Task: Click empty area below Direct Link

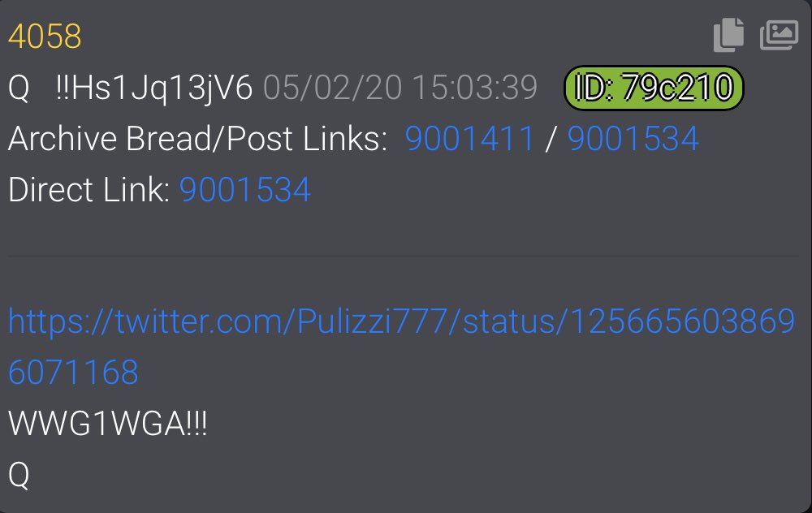Action: pyautogui.click(x=404, y=228)
